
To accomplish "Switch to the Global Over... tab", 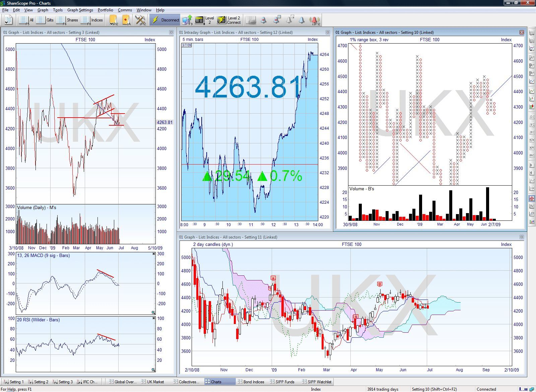I will [x=122, y=382].
